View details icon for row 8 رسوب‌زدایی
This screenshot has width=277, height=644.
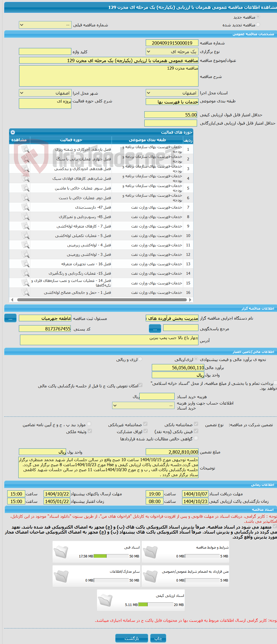[25, 217]
